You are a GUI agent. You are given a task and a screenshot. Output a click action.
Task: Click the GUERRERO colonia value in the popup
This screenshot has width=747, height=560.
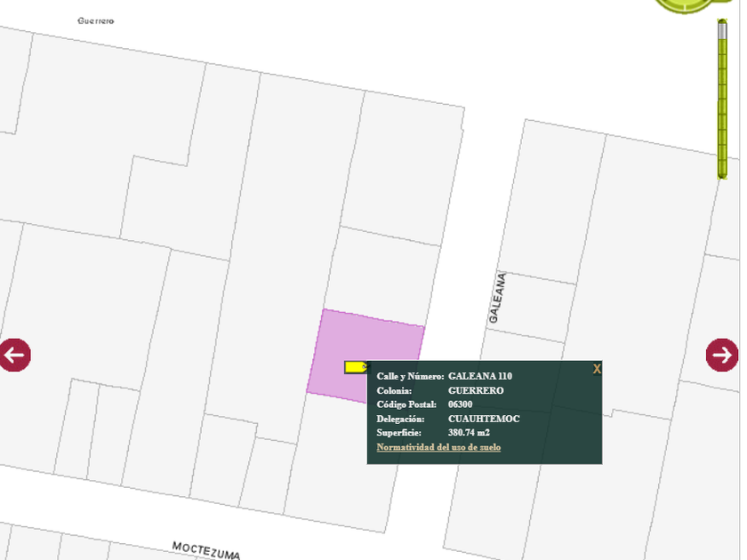[476, 390]
